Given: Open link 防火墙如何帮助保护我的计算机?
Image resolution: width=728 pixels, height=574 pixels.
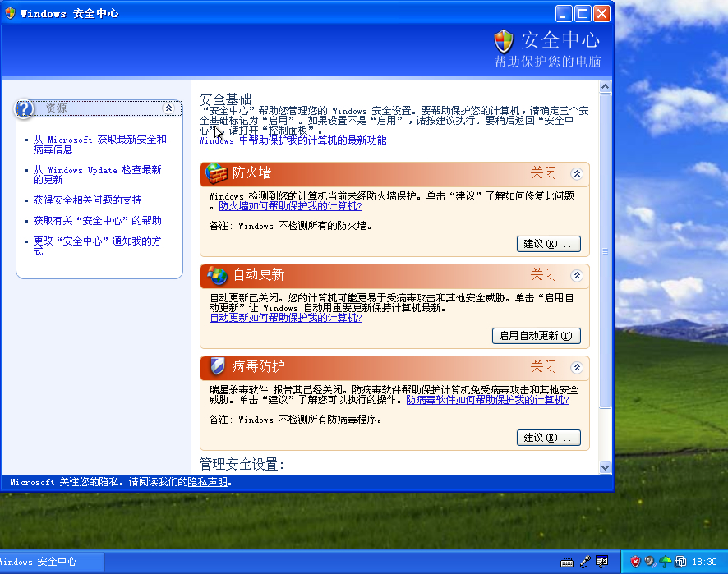Looking at the screenshot, I should pos(290,206).
